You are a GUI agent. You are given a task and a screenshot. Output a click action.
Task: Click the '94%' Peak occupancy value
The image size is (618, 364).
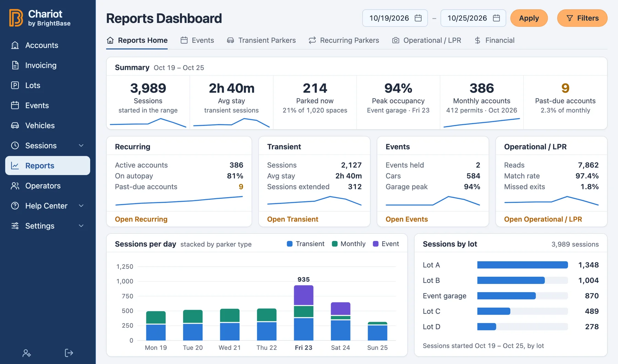tap(398, 88)
